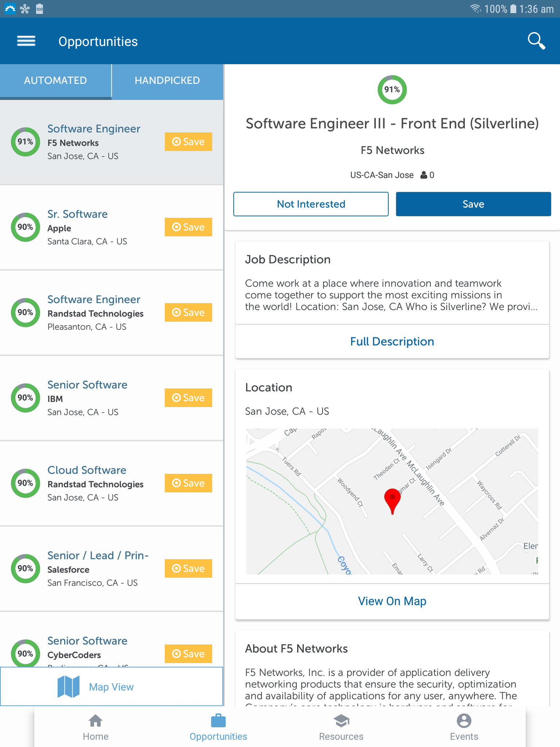Image resolution: width=560 pixels, height=747 pixels.
Task: Tap the search magnifier icon
Action: (537, 41)
